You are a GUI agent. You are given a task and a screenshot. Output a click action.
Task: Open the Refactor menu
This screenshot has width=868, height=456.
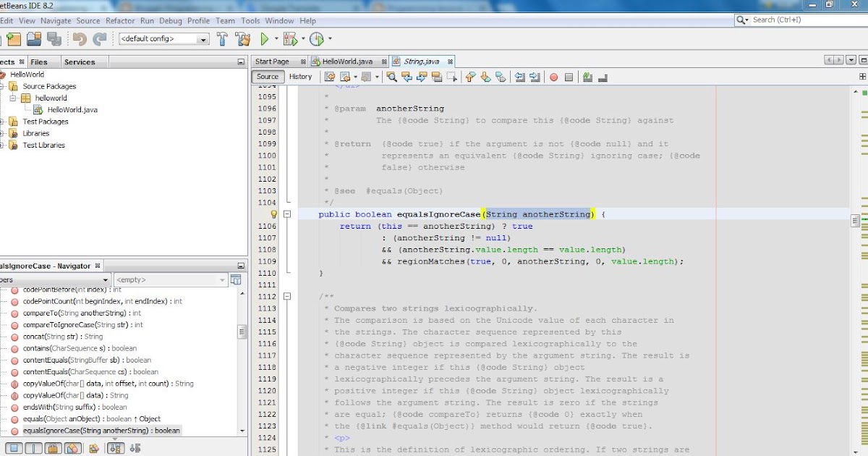[x=120, y=20]
